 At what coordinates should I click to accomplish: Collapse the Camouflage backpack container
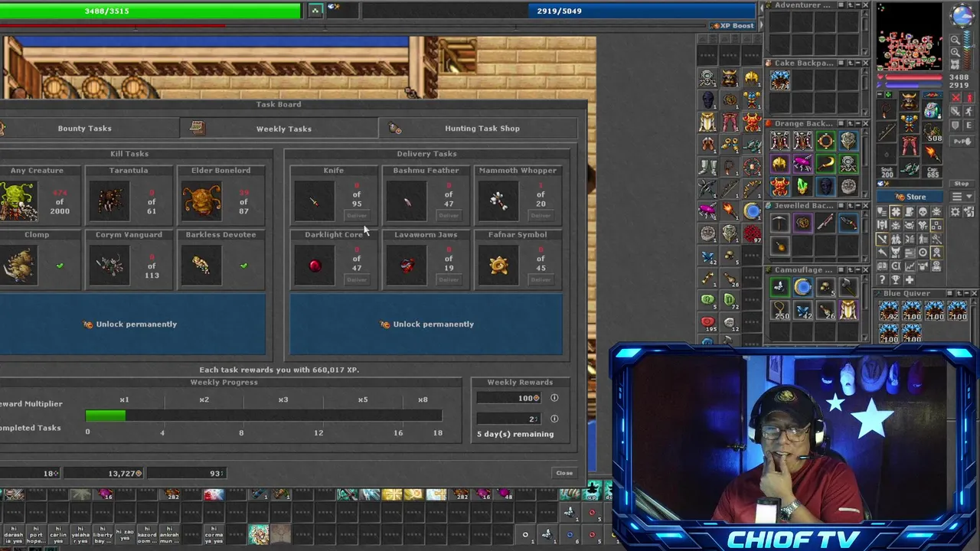coord(858,269)
